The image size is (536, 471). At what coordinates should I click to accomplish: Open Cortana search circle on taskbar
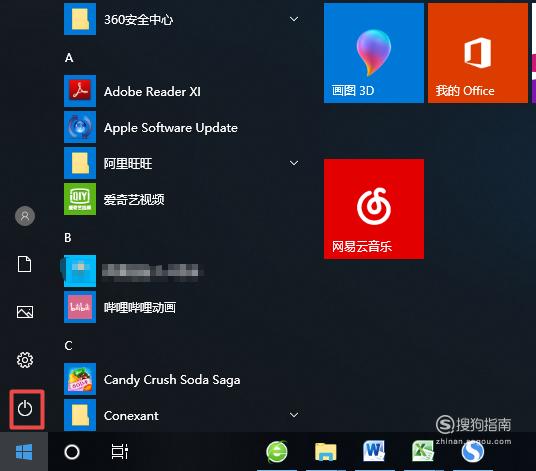(72, 452)
